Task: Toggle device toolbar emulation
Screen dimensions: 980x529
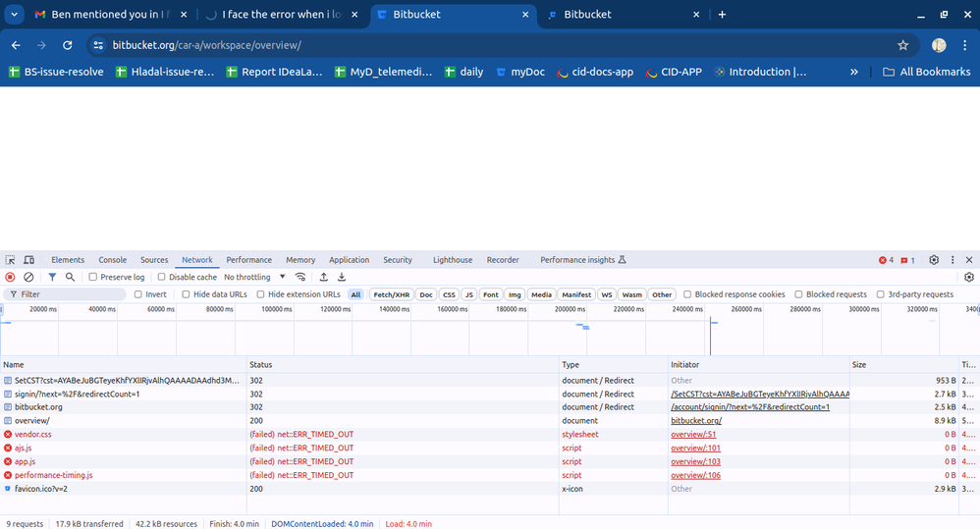Action: tap(28, 260)
